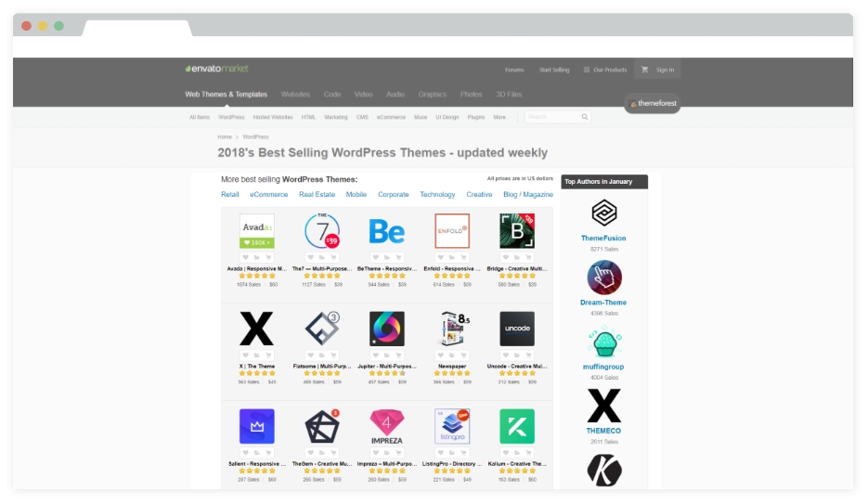
Task: Go to the Graphics category
Action: (433, 94)
